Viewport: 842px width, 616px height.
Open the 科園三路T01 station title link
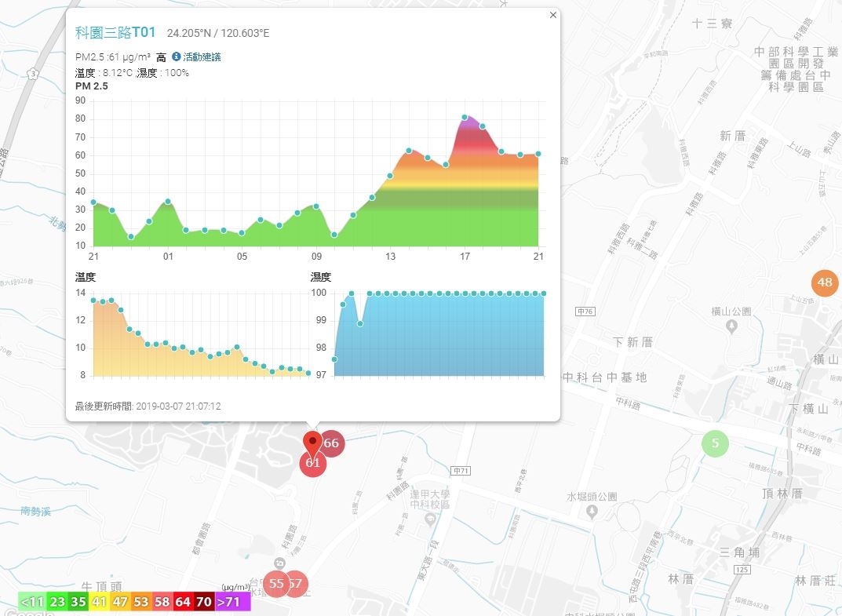[x=115, y=33]
